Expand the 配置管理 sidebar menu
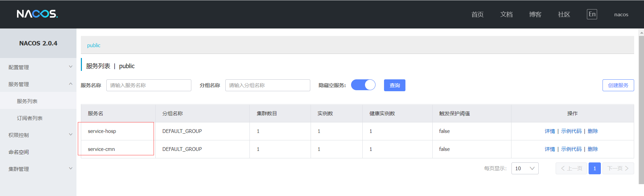The image size is (644, 196). pos(38,67)
